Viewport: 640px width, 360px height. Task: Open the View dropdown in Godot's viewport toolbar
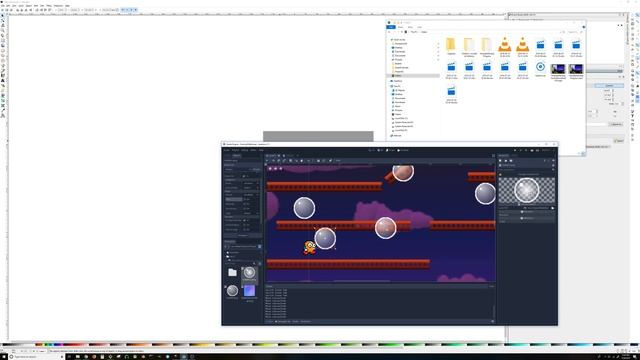pyautogui.click(x=338, y=160)
